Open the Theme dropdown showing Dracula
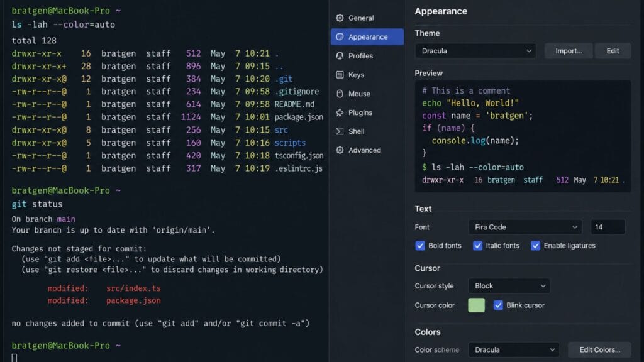Screen dimensions: 644x362 pyautogui.click(x=475, y=51)
